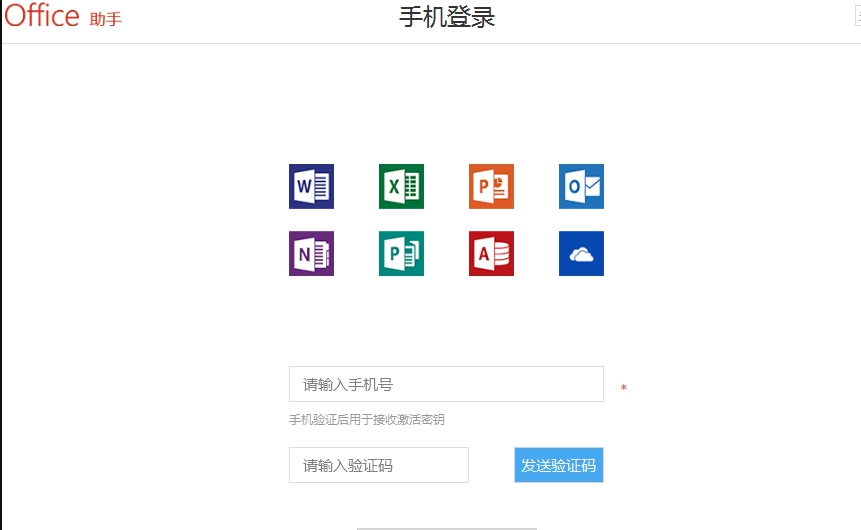This screenshot has height=530, width=861.
Task: Click the 手机登录 page title
Action: tap(447, 17)
